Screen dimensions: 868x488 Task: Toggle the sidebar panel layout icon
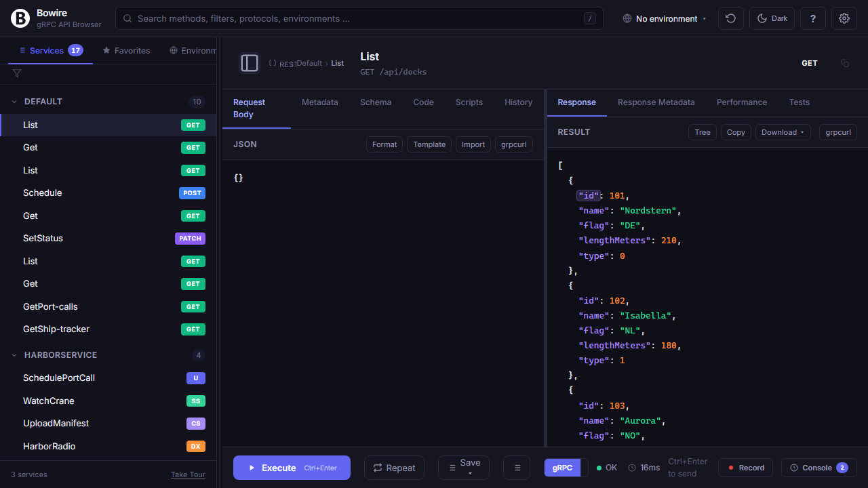pyautogui.click(x=250, y=63)
